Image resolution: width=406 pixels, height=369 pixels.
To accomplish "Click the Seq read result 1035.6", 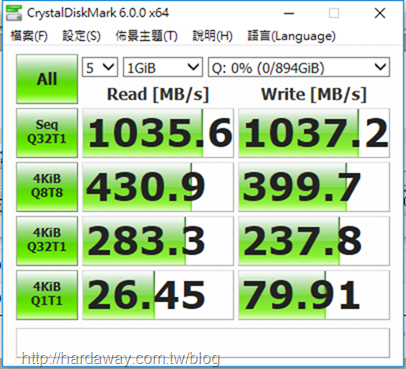I will [x=158, y=133].
